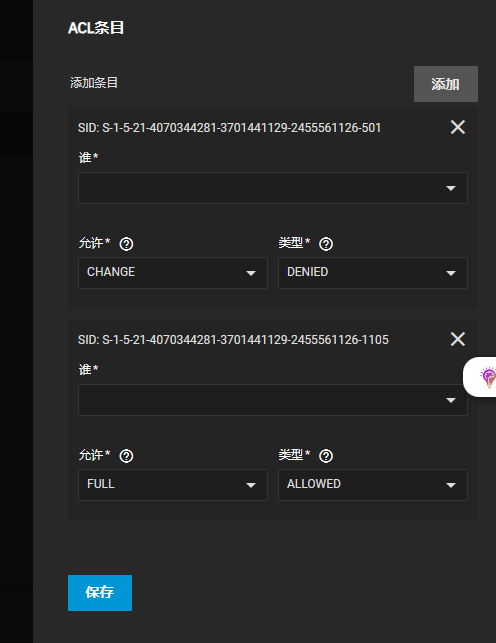Open the CHANGE permission dropdown
The width and height of the screenshot is (496, 643).
click(173, 273)
